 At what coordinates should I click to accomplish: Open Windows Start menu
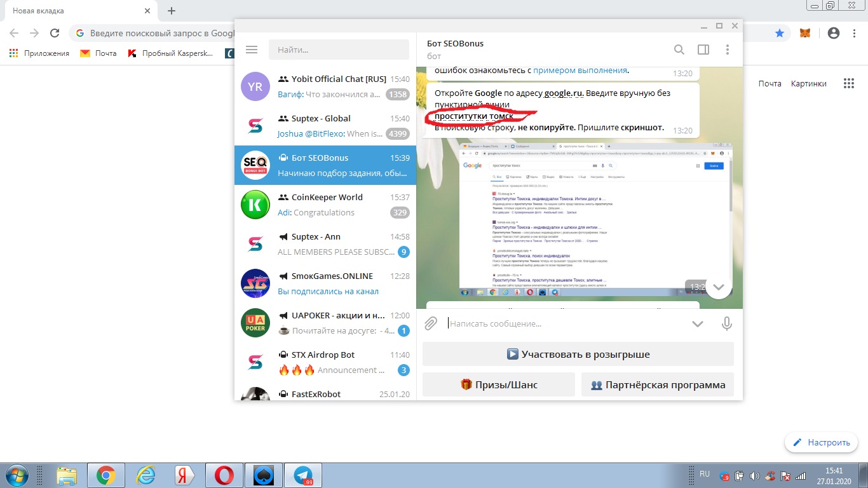16,475
